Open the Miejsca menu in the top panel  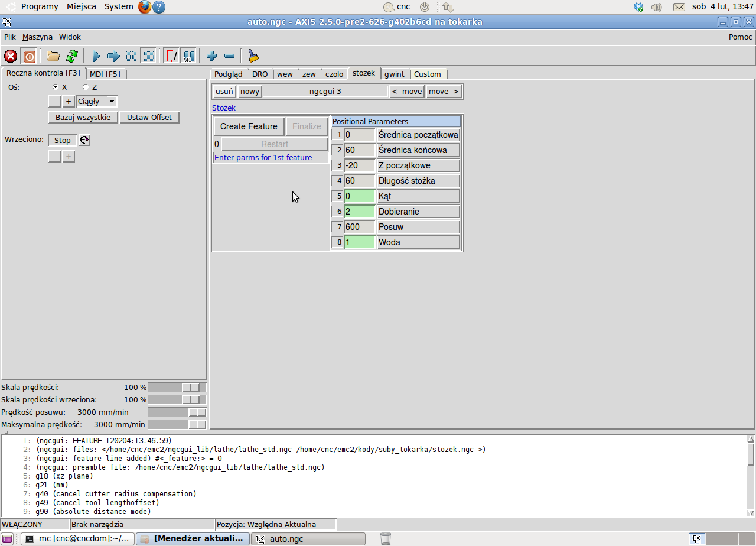click(x=82, y=6)
